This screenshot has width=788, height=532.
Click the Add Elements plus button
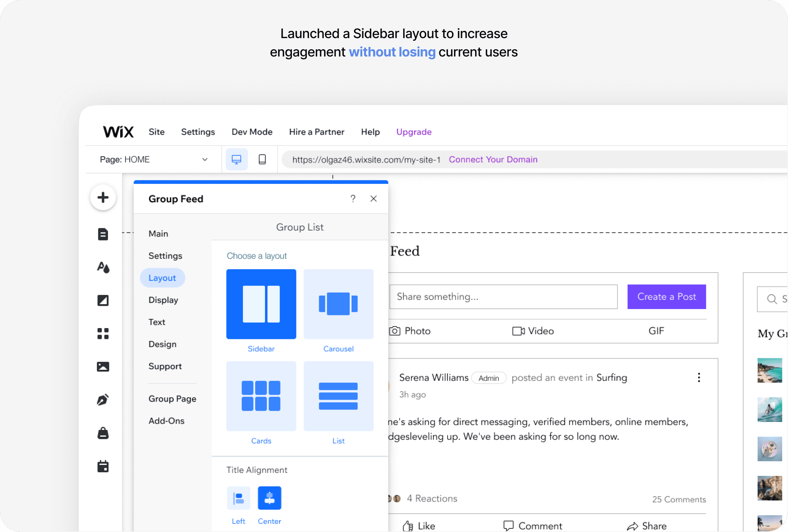tap(103, 197)
